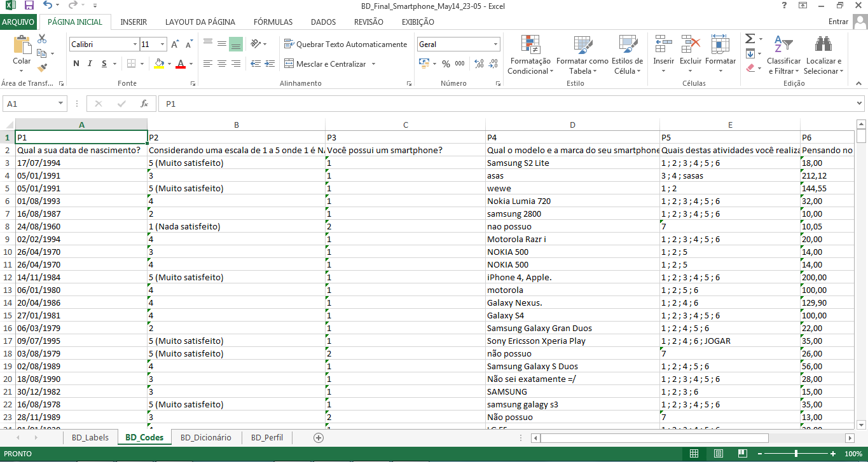Apply thousands separator style
Viewport: 868px width, 462px height.
pos(460,64)
